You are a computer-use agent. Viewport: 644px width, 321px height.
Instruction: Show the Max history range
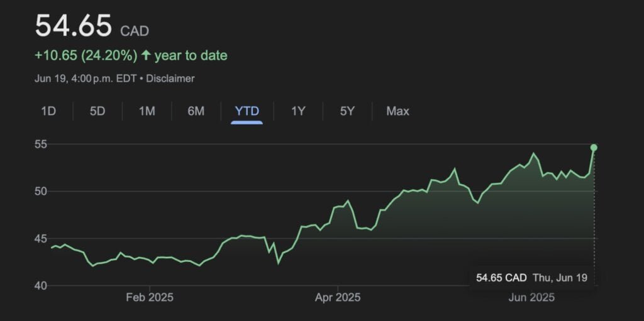(x=397, y=111)
